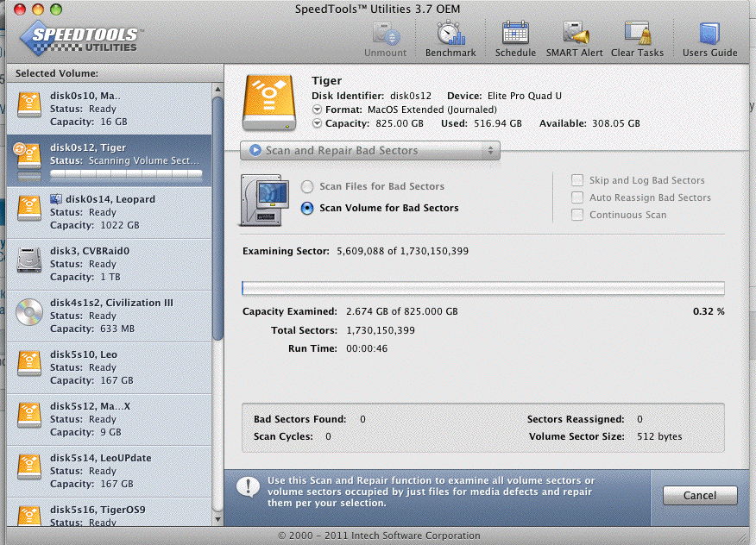Click the Selected Volume header
Screen dimensions: 756x545
tap(57, 73)
